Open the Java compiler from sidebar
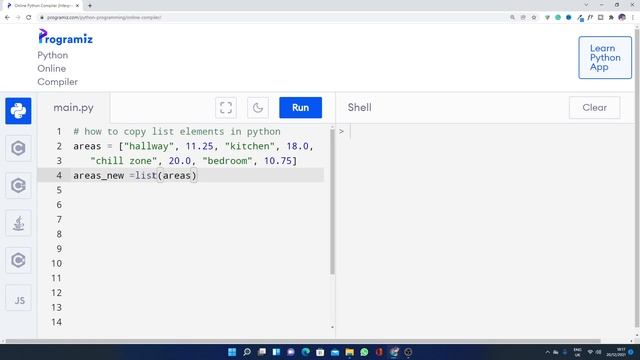This screenshot has height=360, width=640. [18, 223]
